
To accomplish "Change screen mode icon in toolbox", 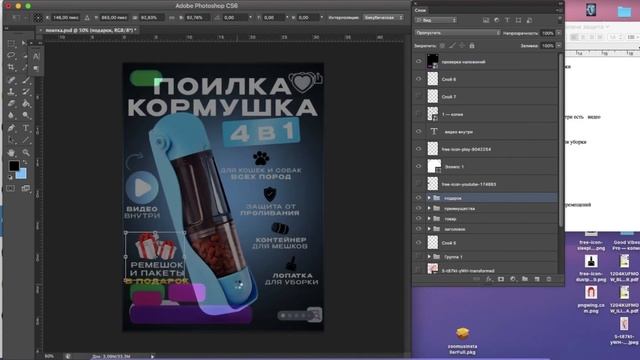I will point(26,188).
